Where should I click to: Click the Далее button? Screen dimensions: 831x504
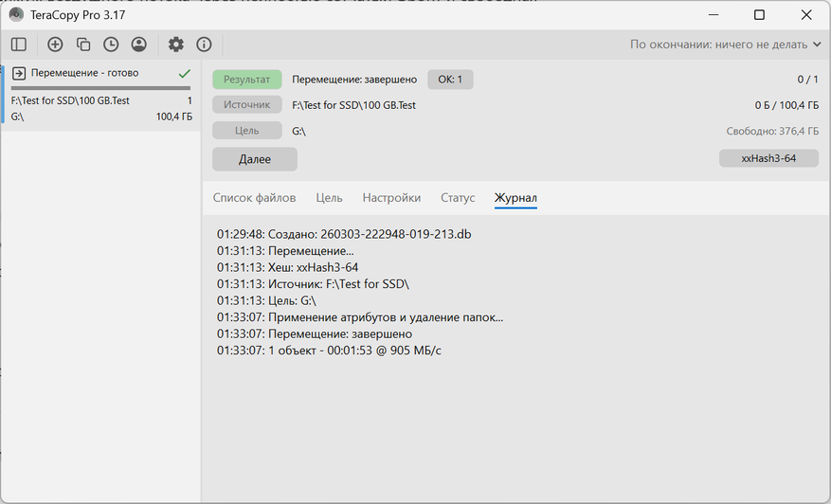pos(255,159)
